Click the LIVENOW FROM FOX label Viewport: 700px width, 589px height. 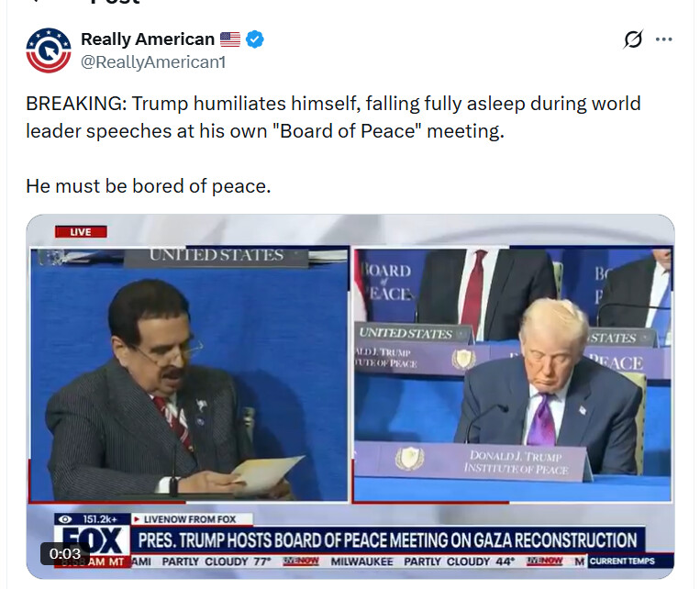[x=190, y=519]
